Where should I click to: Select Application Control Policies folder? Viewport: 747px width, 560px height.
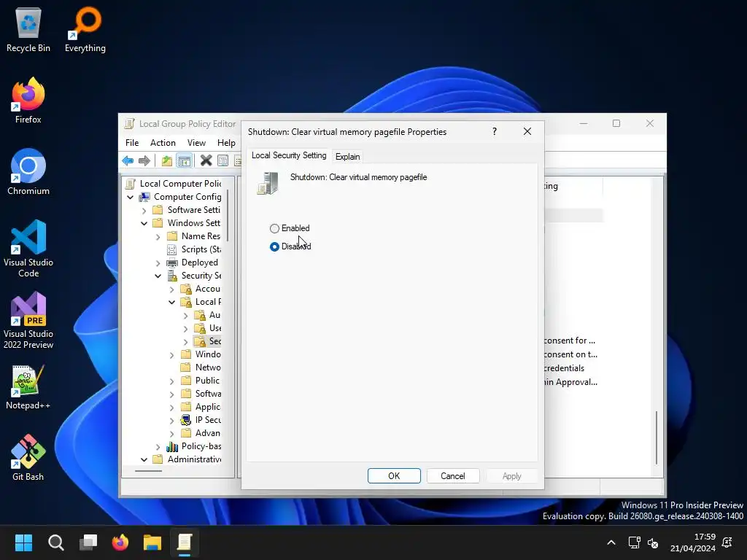click(x=201, y=407)
